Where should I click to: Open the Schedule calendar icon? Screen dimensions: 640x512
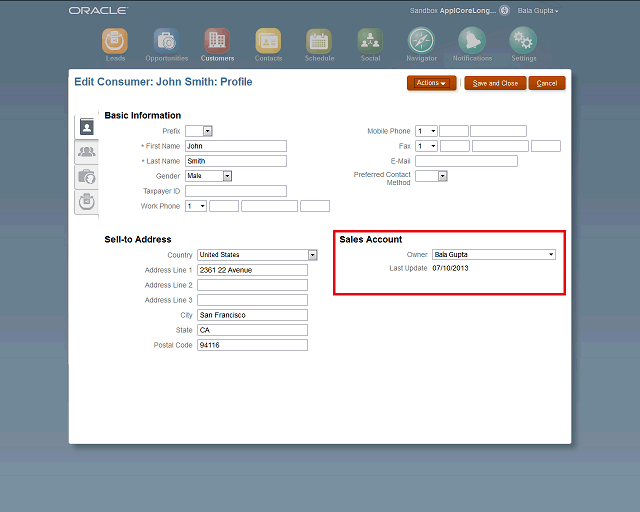pos(319,41)
